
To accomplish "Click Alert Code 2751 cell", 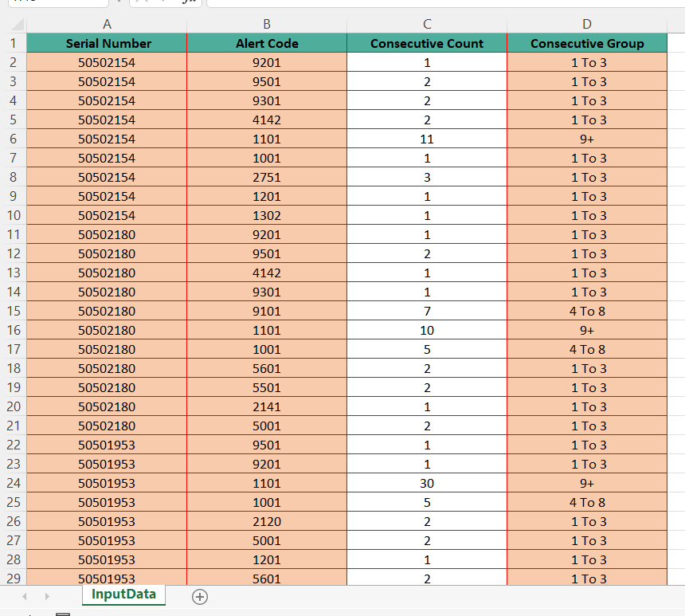I will click(x=267, y=177).
